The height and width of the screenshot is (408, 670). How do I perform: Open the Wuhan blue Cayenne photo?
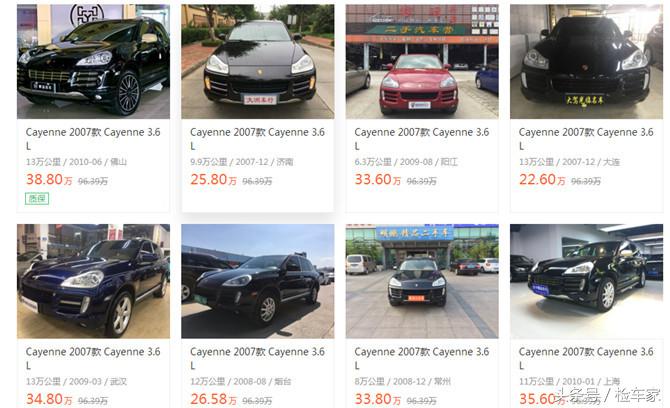[x=93, y=281]
